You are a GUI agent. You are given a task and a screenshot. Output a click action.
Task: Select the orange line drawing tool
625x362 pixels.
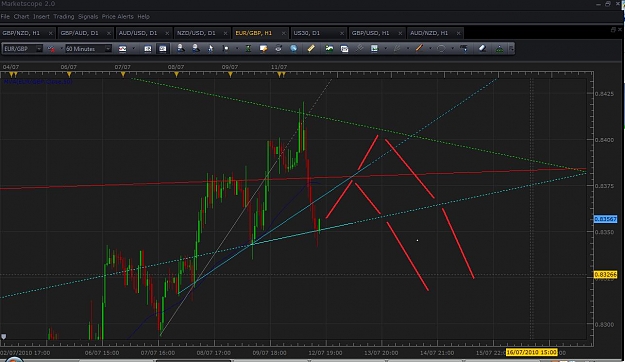tap(419, 49)
